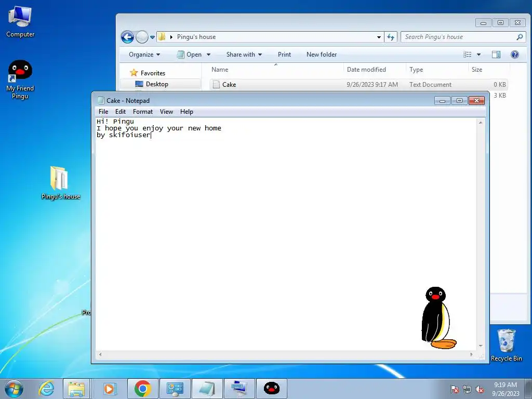532x399 pixels.
Task: Open the Windows Start orb
Action: click(14, 389)
